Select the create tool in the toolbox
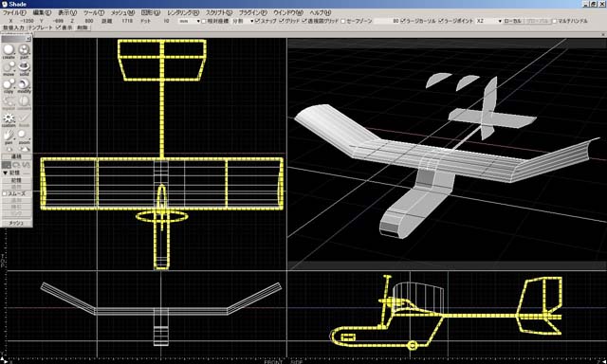This screenshot has height=364, width=607. [x=9, y=50]
